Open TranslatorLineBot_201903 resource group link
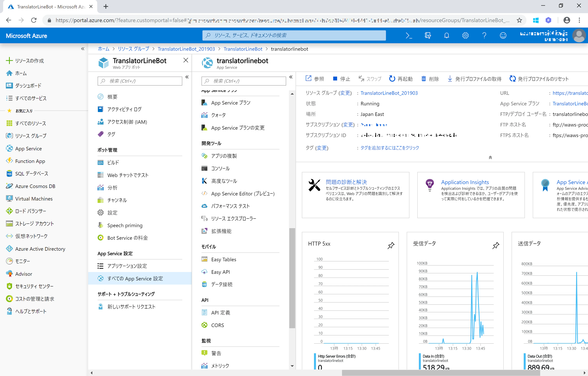 point(389,93)
